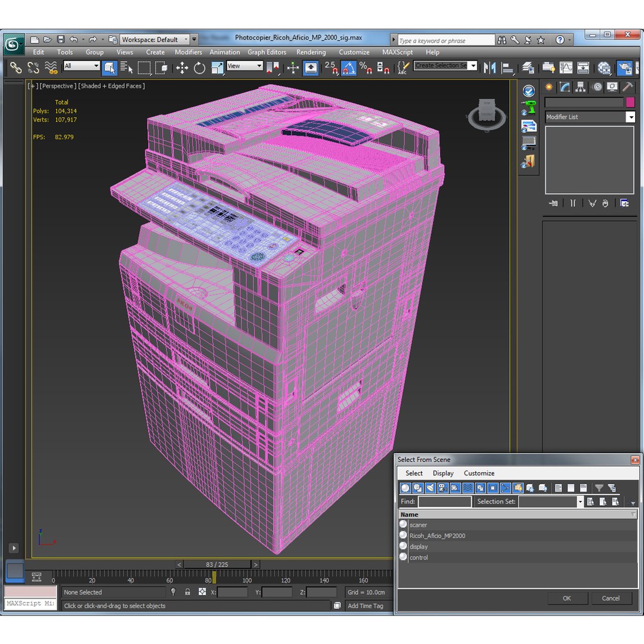Toggle Display Space Warps filter in Select From Scene
Image resolution: width=644 pixels, height=644 pixels.
(468, 488)
